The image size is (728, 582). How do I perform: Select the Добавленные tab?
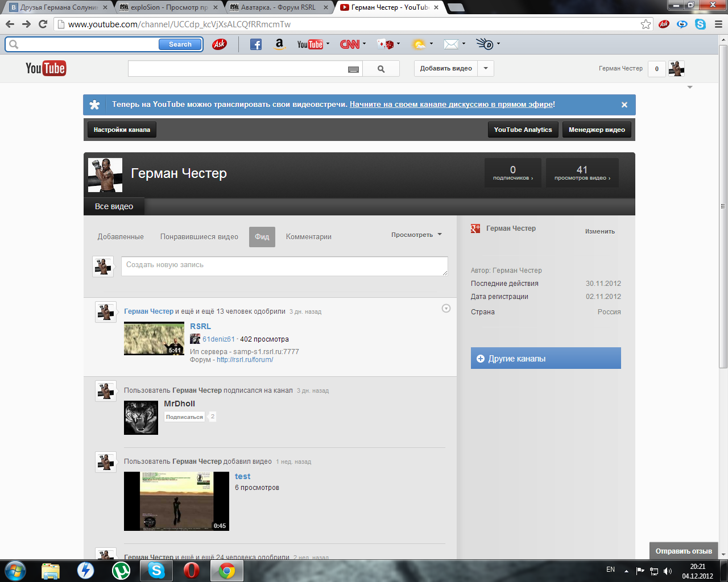point(121,237)
